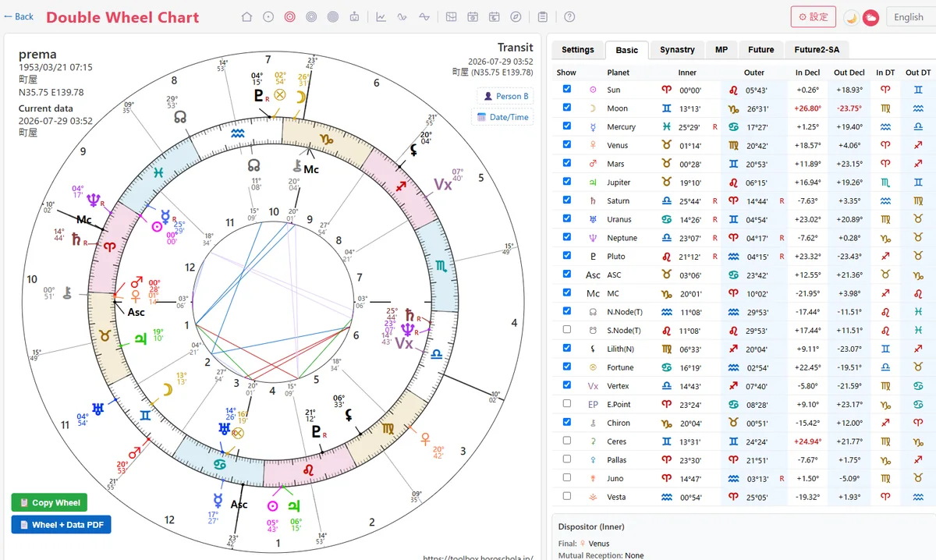Click the Mars glyph in the Planet column

pyautogui.click(x=593, y=164)
